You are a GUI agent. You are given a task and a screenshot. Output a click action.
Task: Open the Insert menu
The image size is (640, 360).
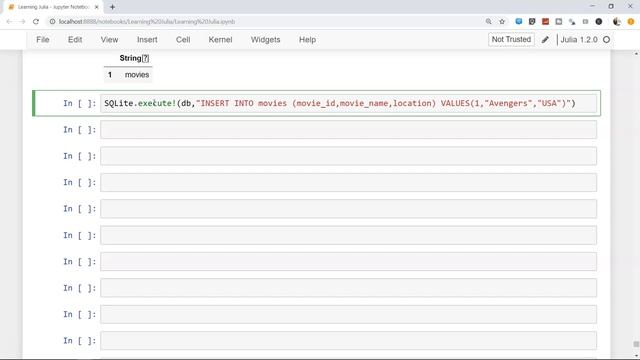(147, 40)
